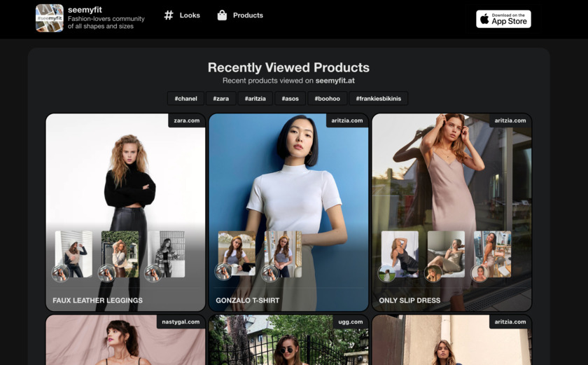Click the aritzia.com label on Slip Dress card
Image resolution: width=588 pixels, height=365 pixels.
click(x=510, y=120)
